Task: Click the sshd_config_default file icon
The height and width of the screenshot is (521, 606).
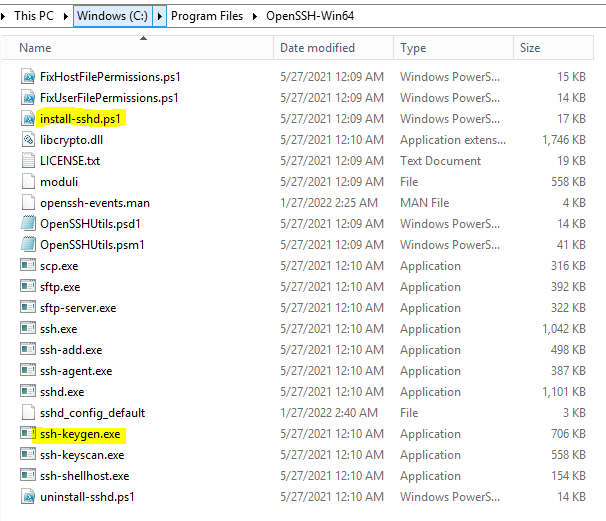Action: [x=28, y=412]
